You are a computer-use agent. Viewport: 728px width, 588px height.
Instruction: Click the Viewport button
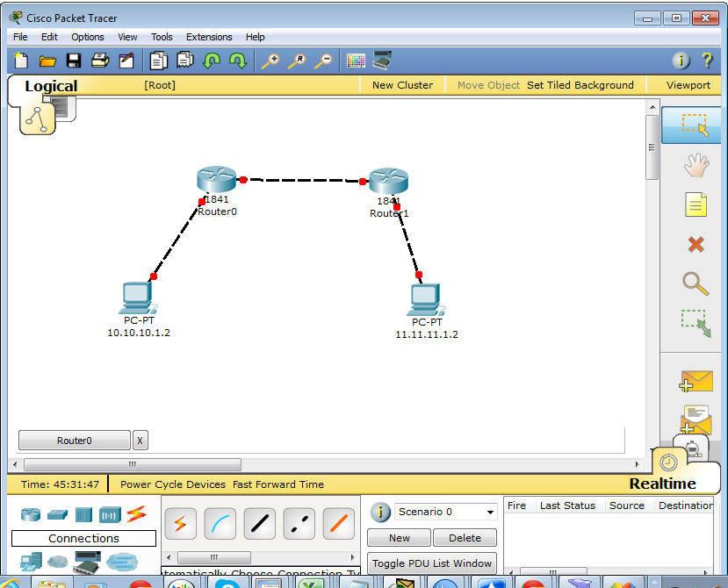coord(688,85)
